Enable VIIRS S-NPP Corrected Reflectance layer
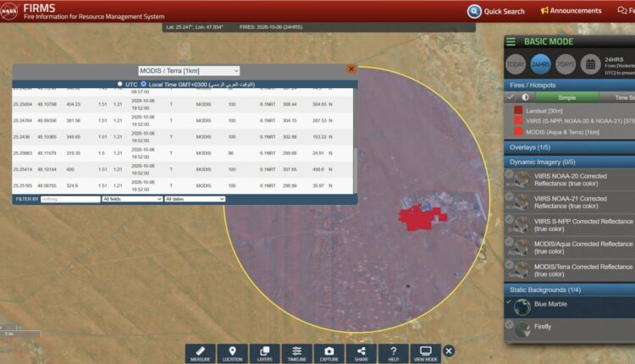This screenshot has width=635, height=364. [x=510, y=219]
